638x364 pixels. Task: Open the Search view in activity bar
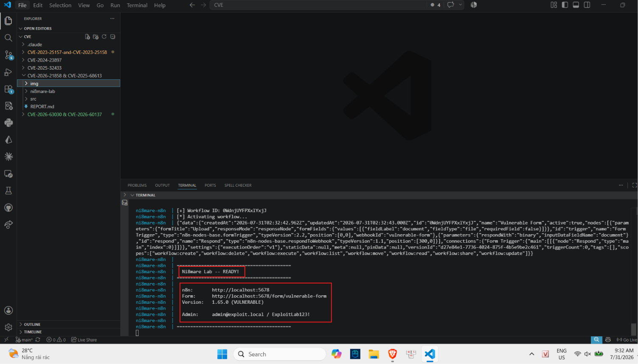click(8, 38)
